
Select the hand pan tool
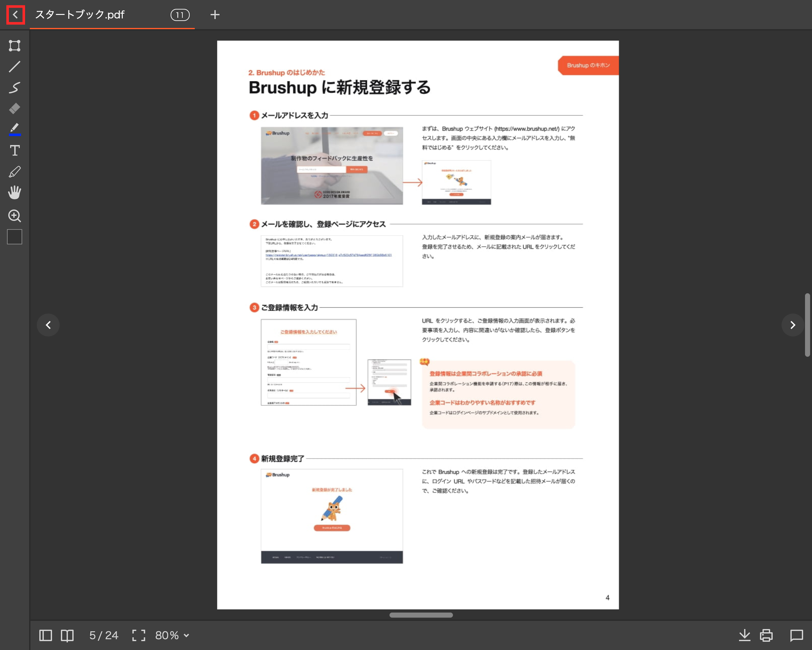15,193
